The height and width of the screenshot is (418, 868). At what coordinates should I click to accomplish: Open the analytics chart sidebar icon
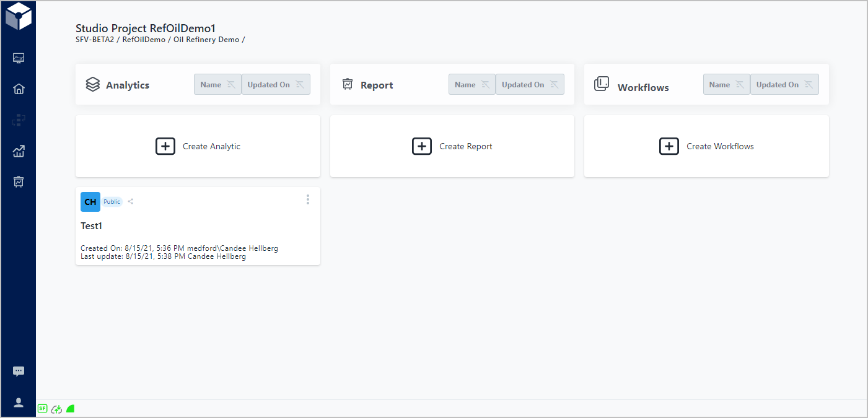19,151
